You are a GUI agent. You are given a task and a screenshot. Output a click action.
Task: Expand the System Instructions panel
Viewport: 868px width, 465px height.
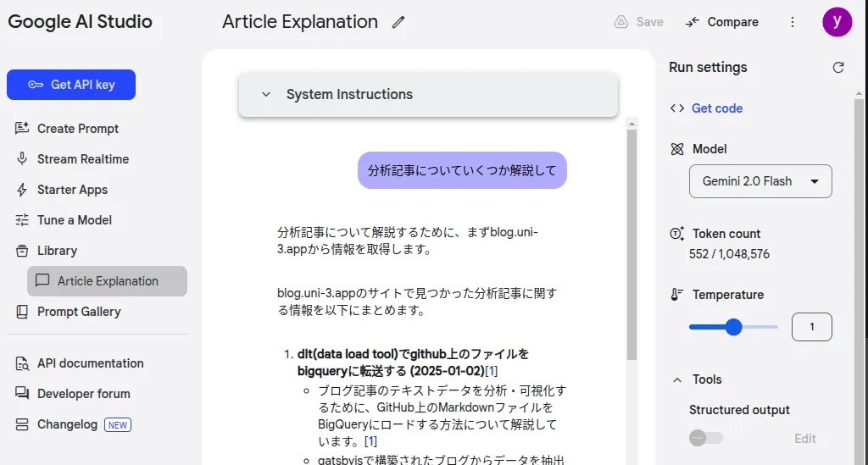pos(428,95)
